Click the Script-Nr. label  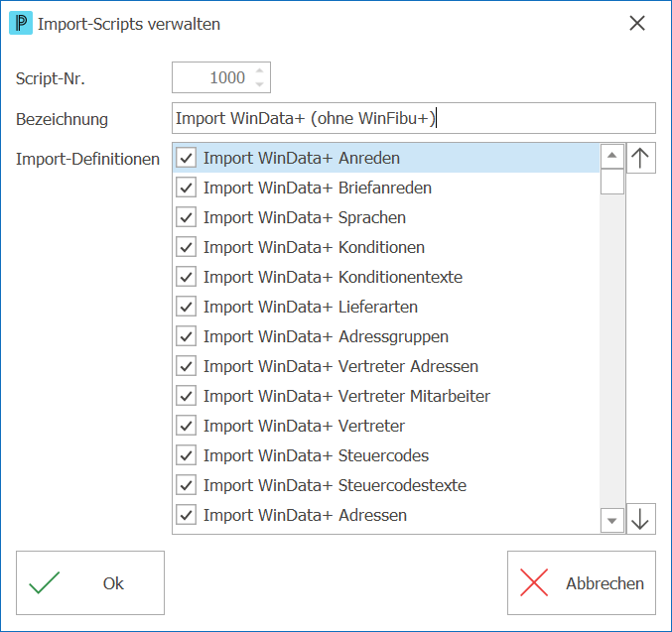coord(51,78)
